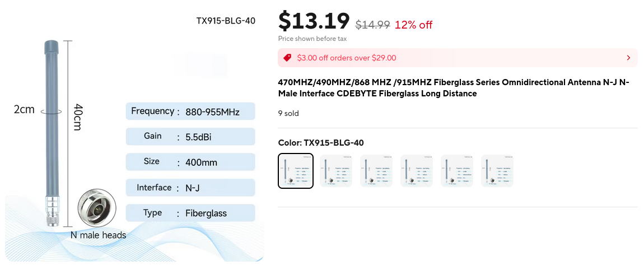Pick the third color variant thumbnail
This screenshot has width=644, height=265.
[x=376, y=171]
